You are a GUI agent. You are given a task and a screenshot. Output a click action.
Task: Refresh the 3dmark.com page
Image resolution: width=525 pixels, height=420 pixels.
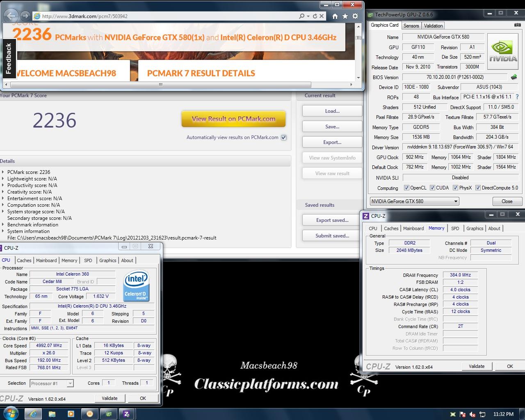(315, 16)
